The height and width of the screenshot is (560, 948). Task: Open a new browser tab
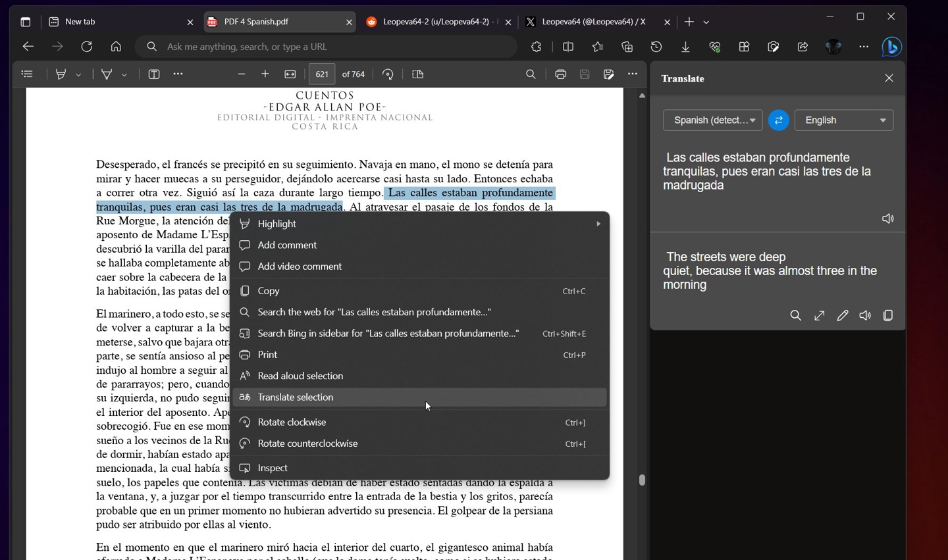(689, 22)
